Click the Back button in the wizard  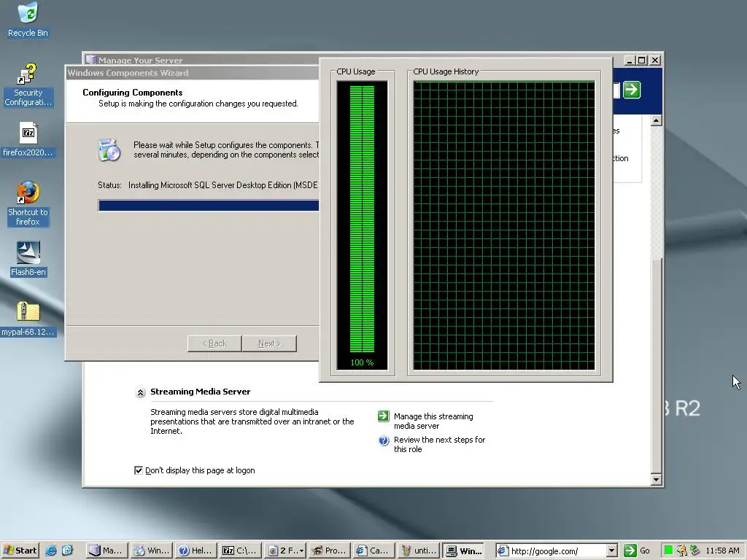tap(214, 343)
